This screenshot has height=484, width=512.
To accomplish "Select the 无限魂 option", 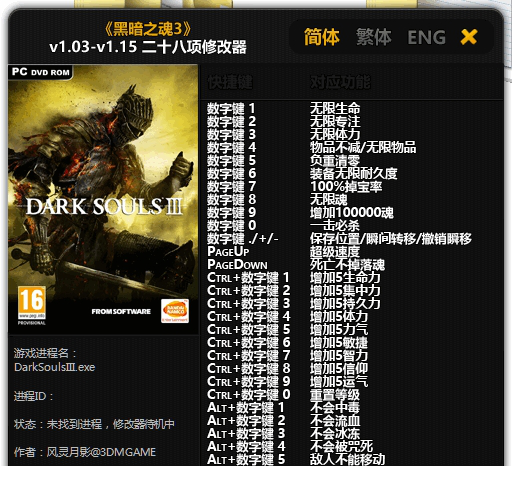I will (x=329, y=199).
